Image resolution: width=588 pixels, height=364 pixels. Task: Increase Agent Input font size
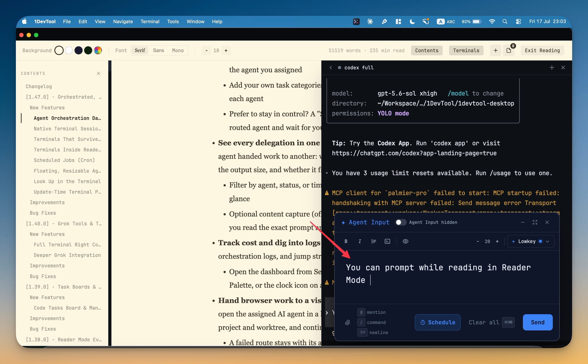point(497,241)
